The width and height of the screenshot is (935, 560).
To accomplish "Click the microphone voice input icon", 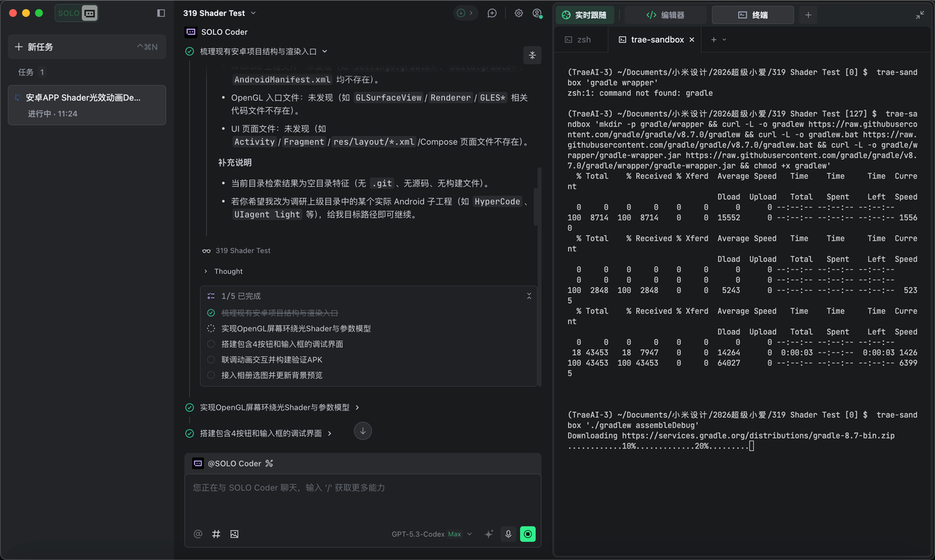I will click(x=508, y=534).
